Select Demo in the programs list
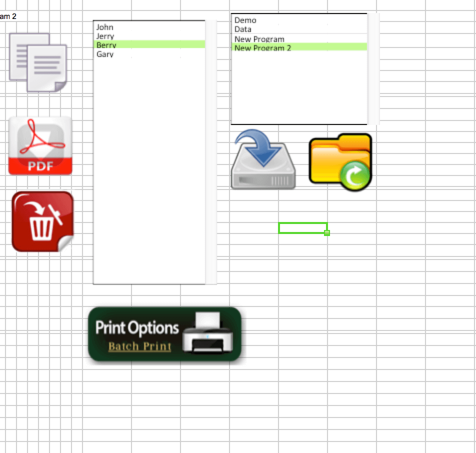The height and width of the screenshot is (453, 476). coord(299,20)
